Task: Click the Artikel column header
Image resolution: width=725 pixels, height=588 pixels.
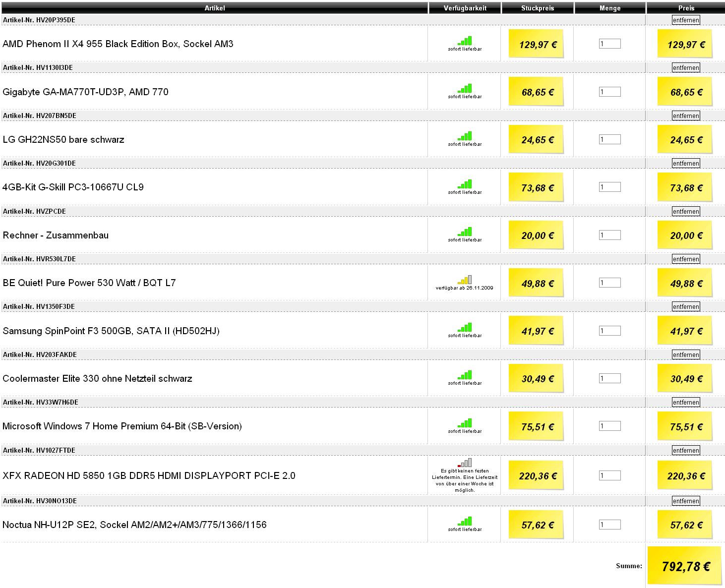Action: (214, 8)
